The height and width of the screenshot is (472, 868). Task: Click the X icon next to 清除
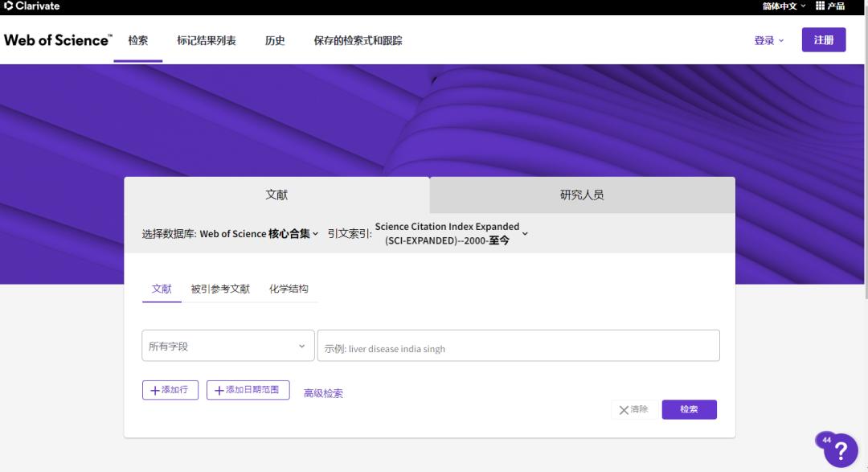coord(624,409)
